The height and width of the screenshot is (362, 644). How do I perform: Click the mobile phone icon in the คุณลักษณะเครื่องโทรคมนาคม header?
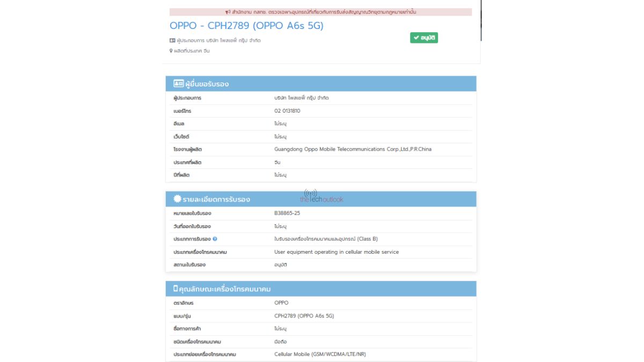175,289
